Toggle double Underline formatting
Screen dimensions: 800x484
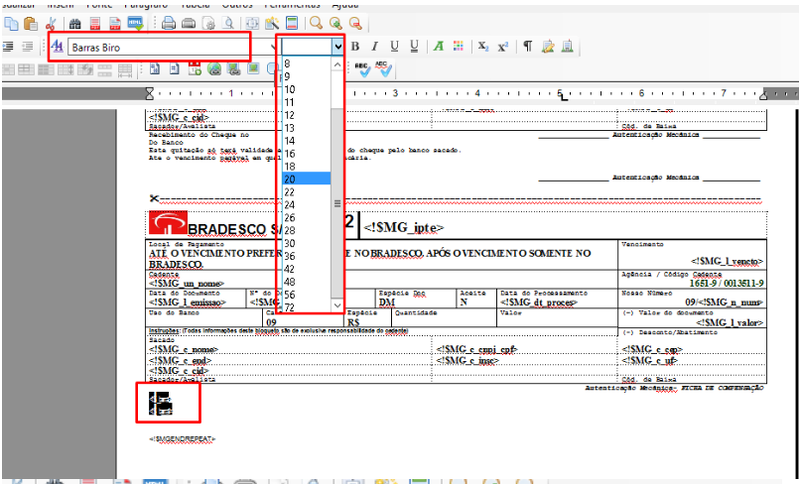tap(414, 46)
